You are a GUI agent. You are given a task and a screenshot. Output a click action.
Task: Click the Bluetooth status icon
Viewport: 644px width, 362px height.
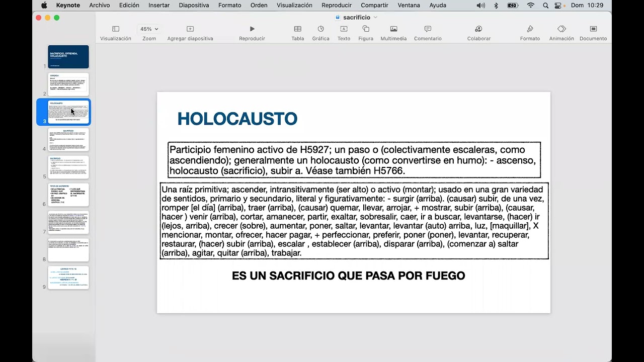click(x=496, y=5)
